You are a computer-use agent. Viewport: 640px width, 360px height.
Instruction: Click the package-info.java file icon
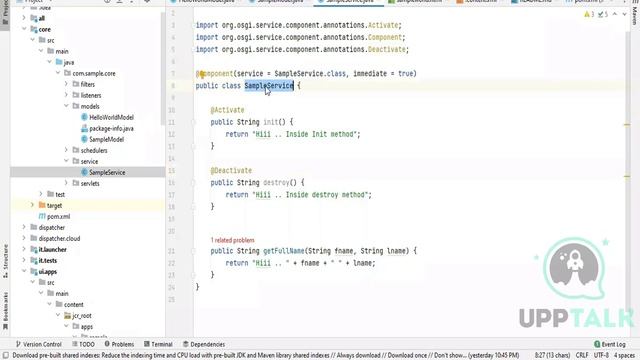[84, 128]
